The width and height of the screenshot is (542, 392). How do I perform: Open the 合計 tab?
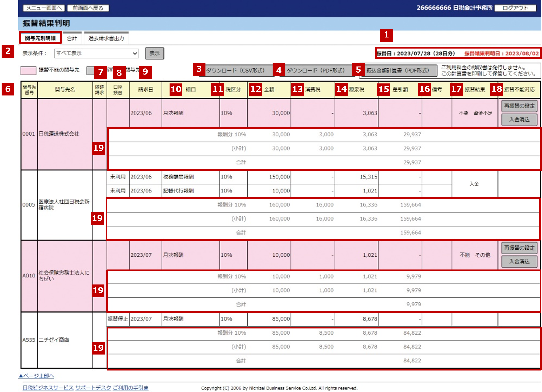[x=72, y=38]
